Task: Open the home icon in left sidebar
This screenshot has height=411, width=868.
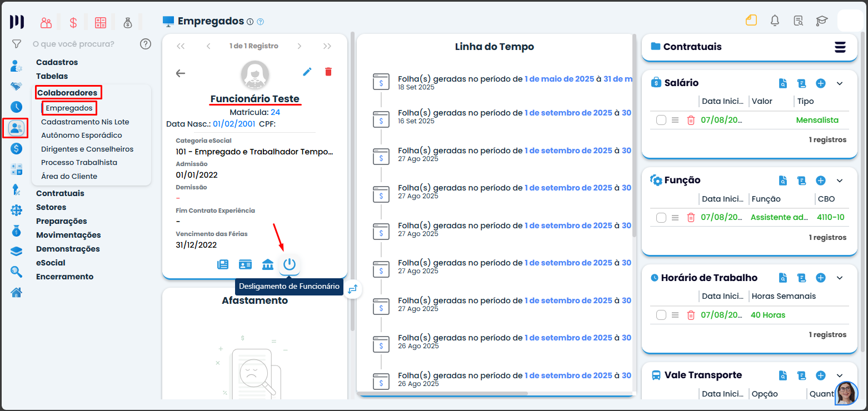Action: (x=17, y=292)
